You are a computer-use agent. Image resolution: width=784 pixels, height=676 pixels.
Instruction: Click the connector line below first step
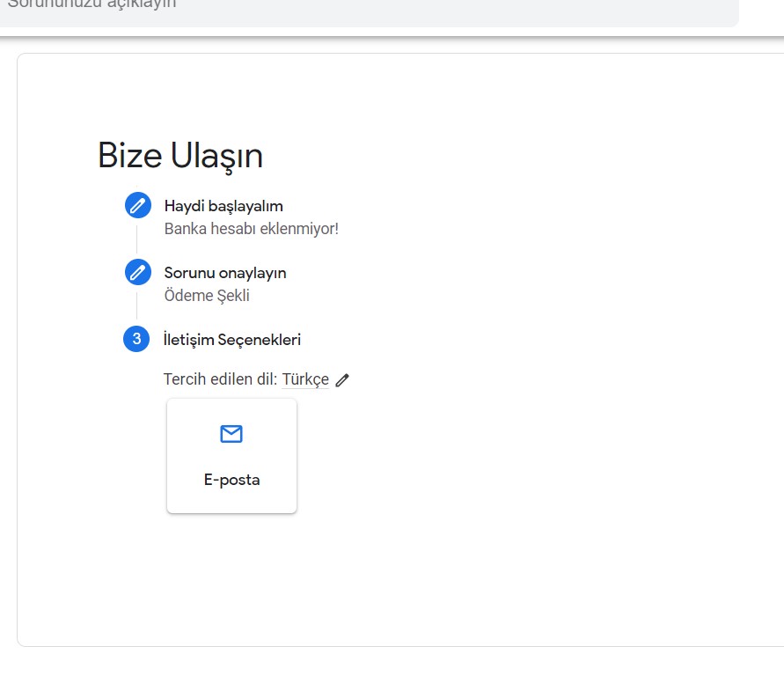click(x=136, y=239)
